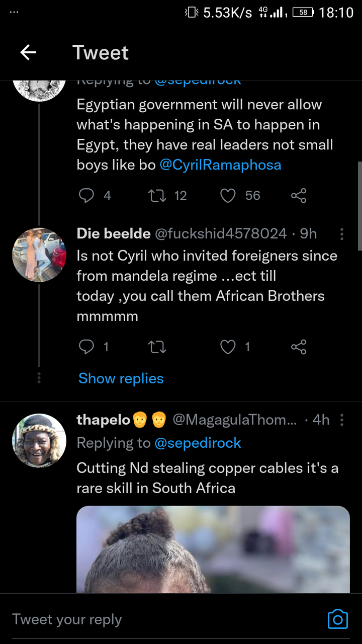Reply to Die beelde's tweet

click(x=86, y=347)
